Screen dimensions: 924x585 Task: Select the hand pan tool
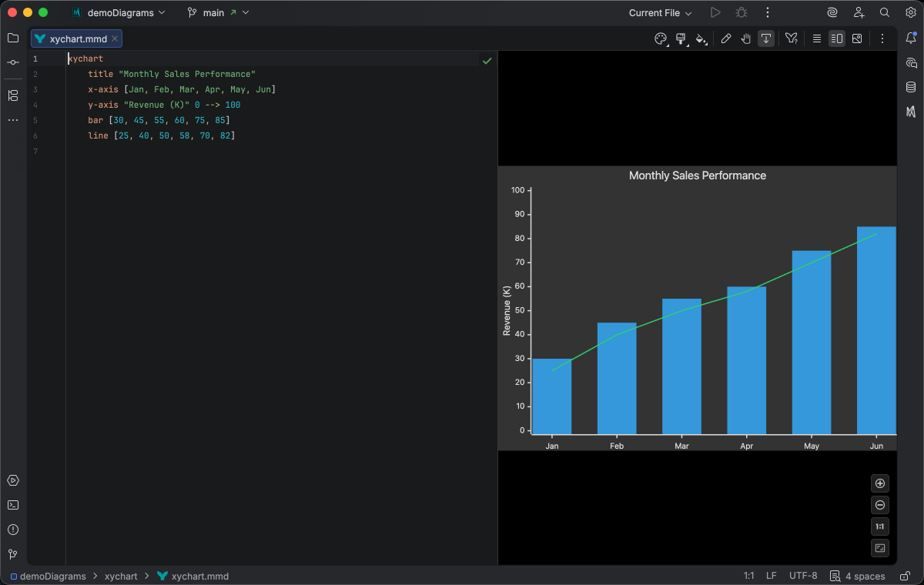tap(746, 38)
